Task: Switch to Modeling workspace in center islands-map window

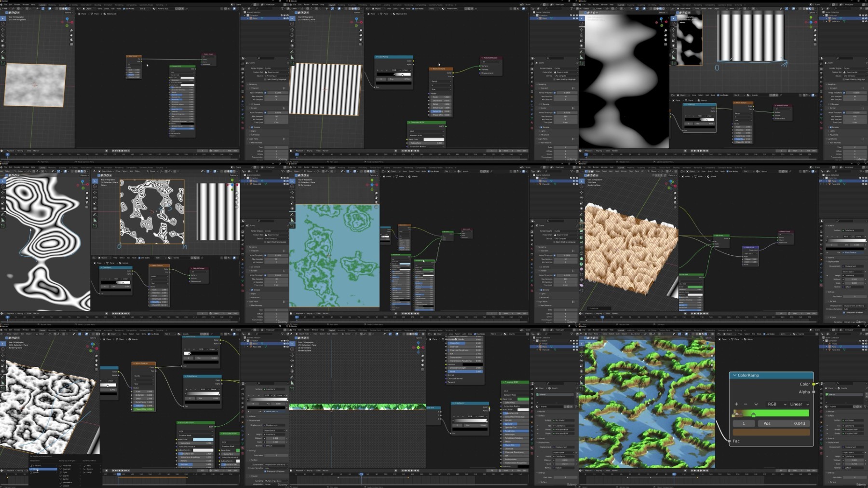Action: pos(341,167)
